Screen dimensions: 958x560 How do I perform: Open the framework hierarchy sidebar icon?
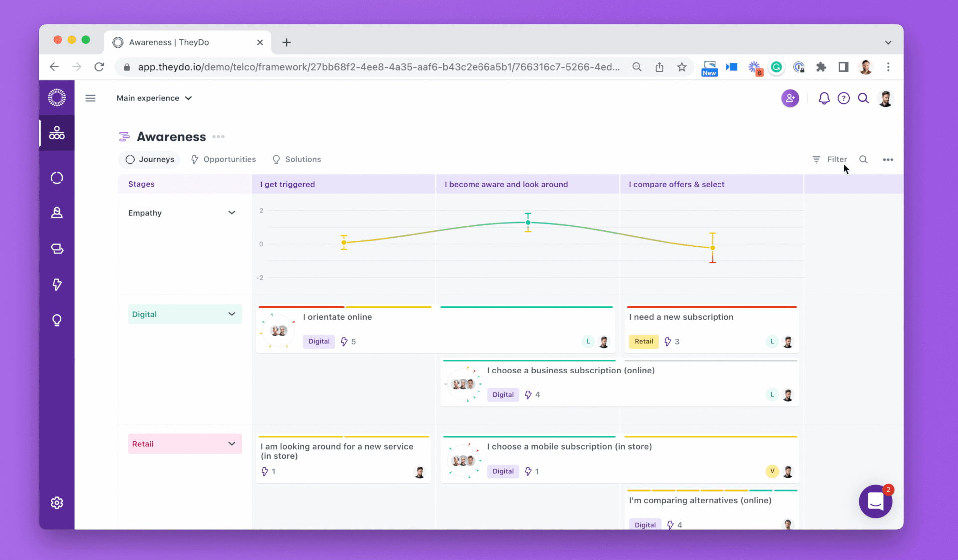click(x=57, y=133)
